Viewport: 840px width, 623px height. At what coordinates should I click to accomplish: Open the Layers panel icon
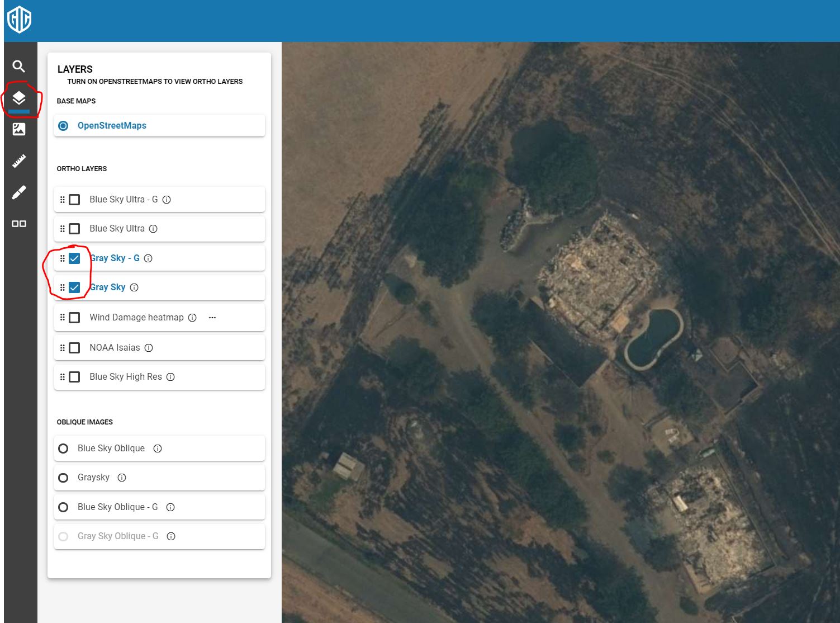tap(19, 98)
